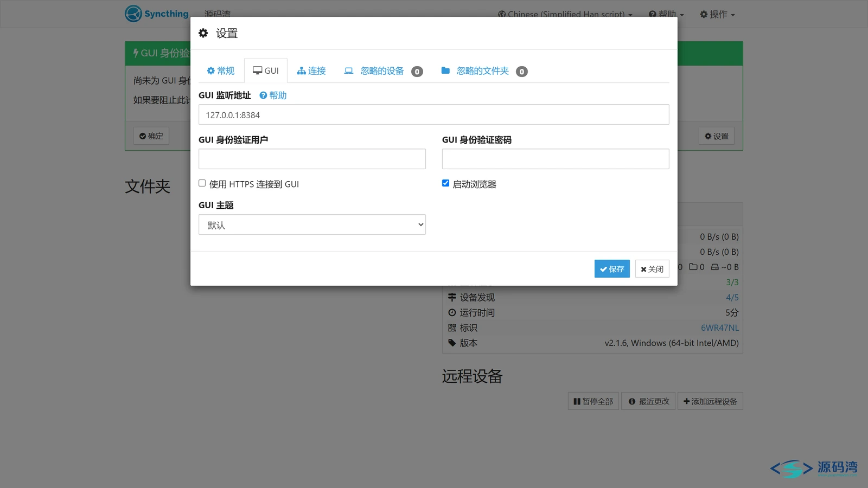Click the 关闭 button in the dialog
868x488 pixels.
coord(652,269)
